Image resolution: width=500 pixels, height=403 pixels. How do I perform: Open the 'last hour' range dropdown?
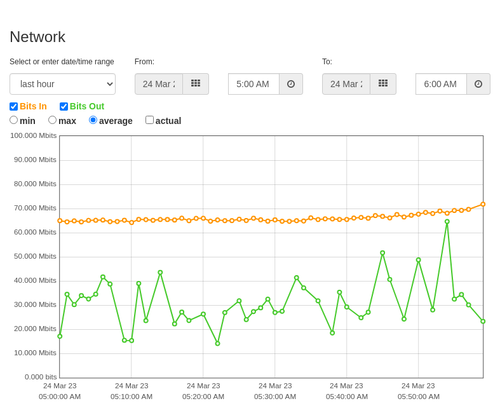click(x=63, y=84)
